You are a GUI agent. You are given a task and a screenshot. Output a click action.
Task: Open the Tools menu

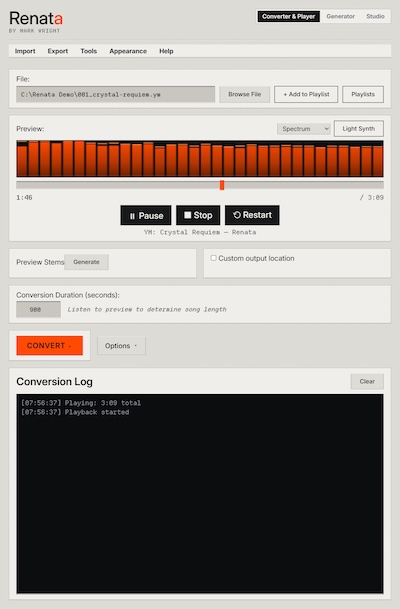click(x=89, y=51)
